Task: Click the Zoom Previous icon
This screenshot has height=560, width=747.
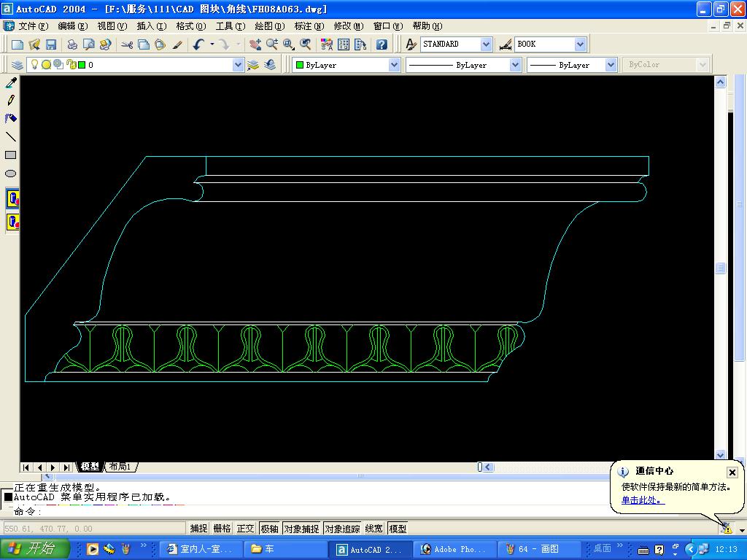Action: [x=306, y=44]
